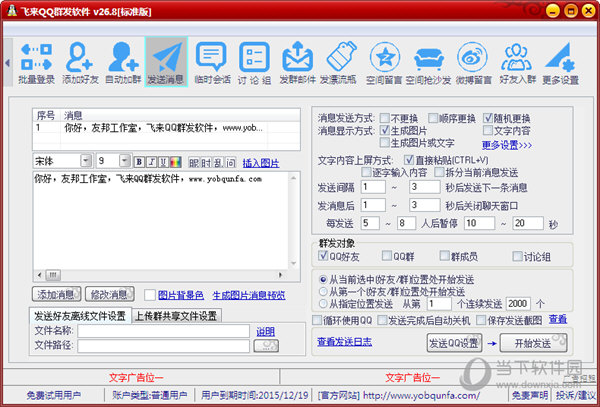Open 更多设置 more settings icon
Viewport: 600px width, 407px height.
[561, 63]
